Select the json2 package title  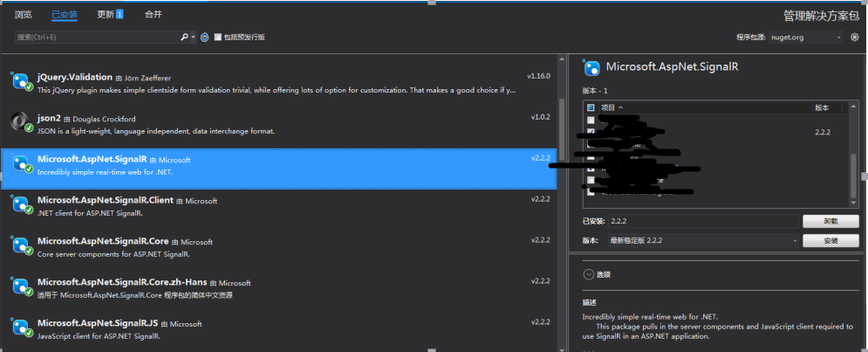[x=49, y=118]
